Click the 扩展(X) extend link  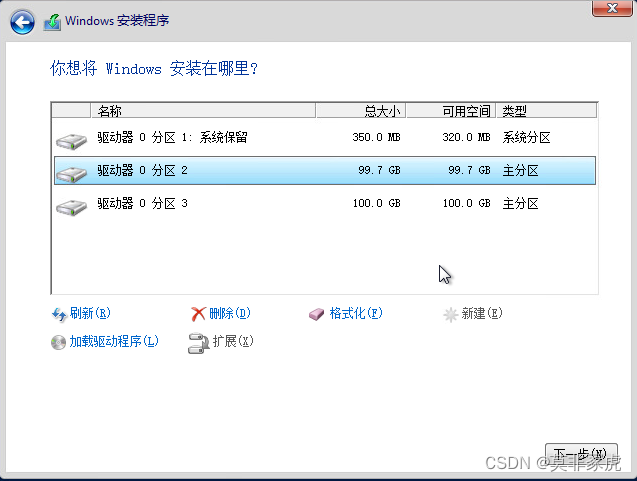pos(233,341)
